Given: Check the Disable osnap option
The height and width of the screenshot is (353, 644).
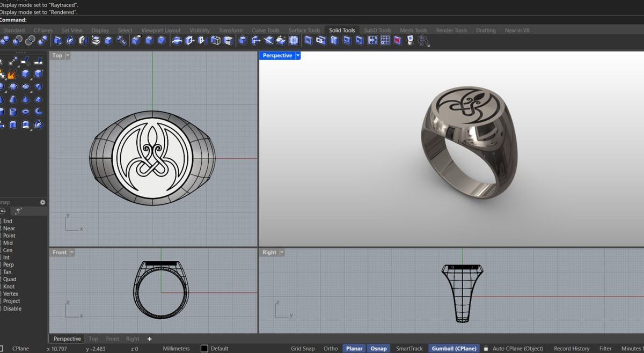Looking at the screenshot, I should pyautogui.click(x=12, y=308).
